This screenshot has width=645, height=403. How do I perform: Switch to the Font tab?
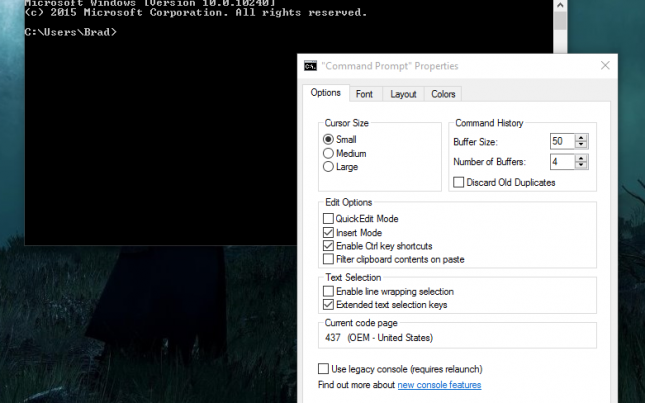pos(364,94)
